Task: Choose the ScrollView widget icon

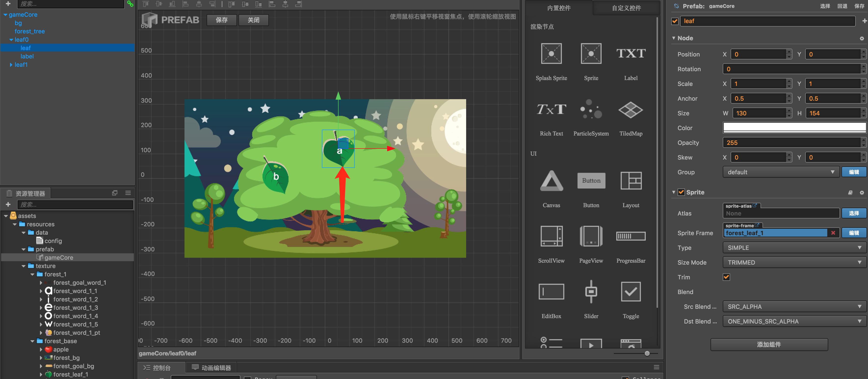Action: click(551, 236)
